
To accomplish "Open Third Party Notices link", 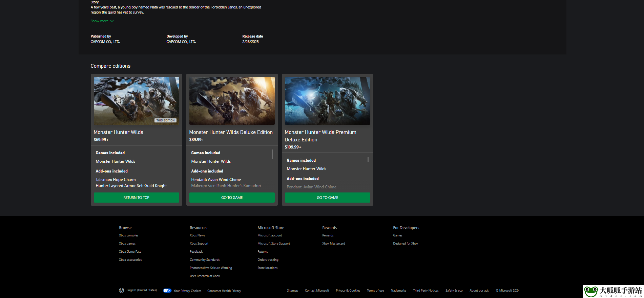I will (426, 291).
